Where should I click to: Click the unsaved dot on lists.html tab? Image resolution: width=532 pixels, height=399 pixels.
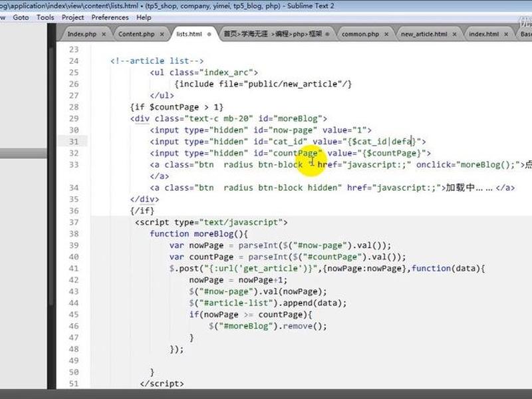point(209,35)
